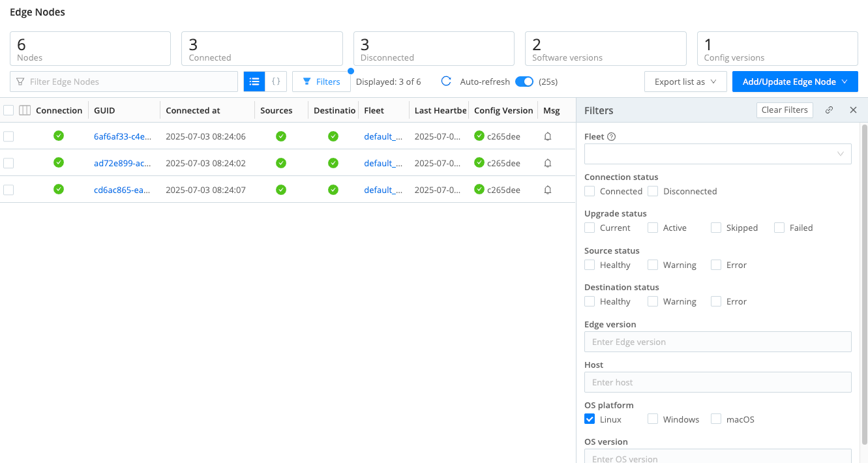Click bell icon for node 6af6af33

point(548,136)
